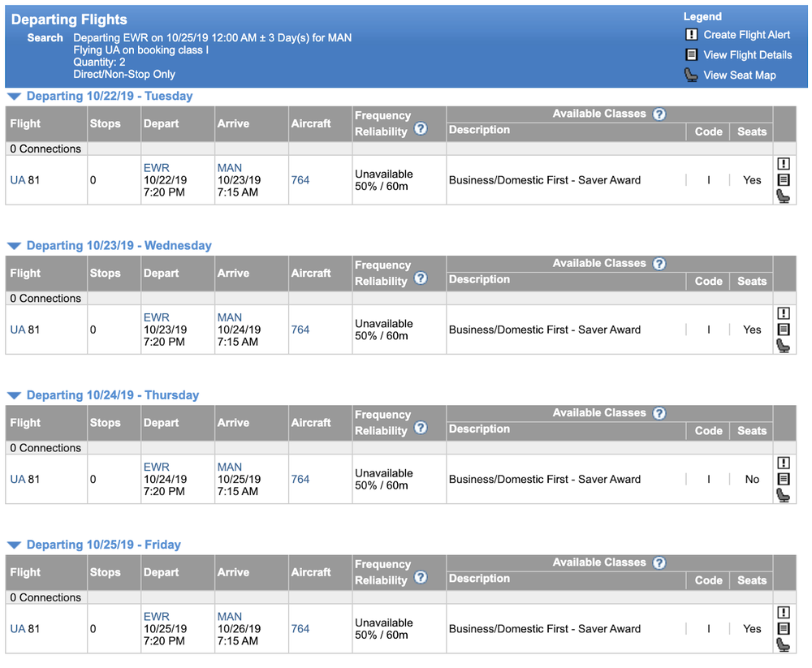Open seat map for 10/22/19 flight
812x668 pixels.
click(783, 196)
